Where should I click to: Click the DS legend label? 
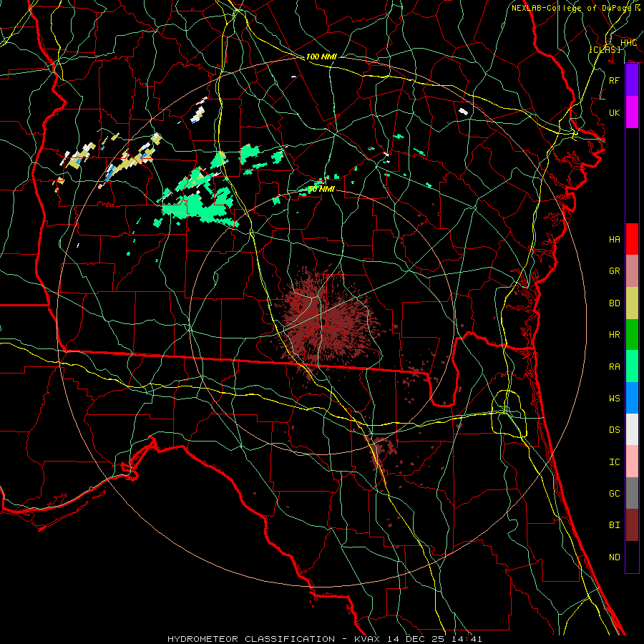614,430
